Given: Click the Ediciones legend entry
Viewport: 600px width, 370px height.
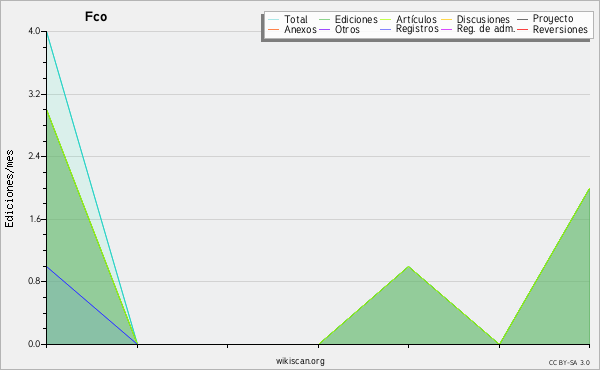Looking at the screenshot, I should pos(356,19).
